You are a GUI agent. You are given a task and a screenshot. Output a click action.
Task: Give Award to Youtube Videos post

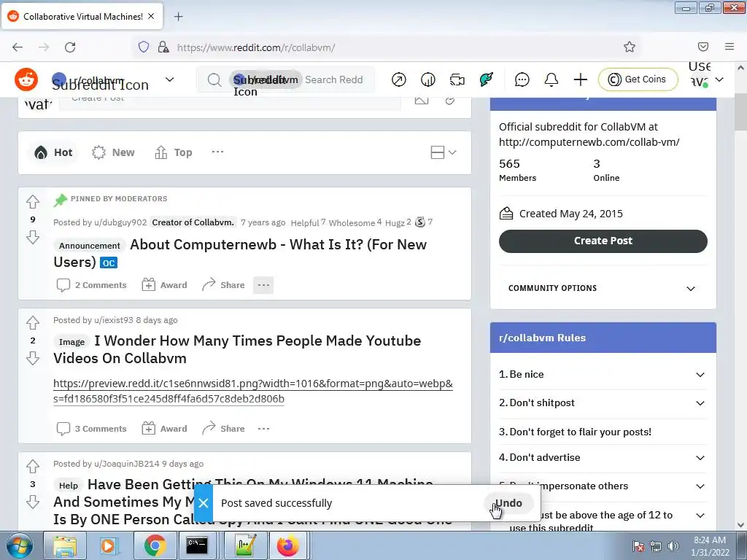pyautogui.click(x=164, y=429)
